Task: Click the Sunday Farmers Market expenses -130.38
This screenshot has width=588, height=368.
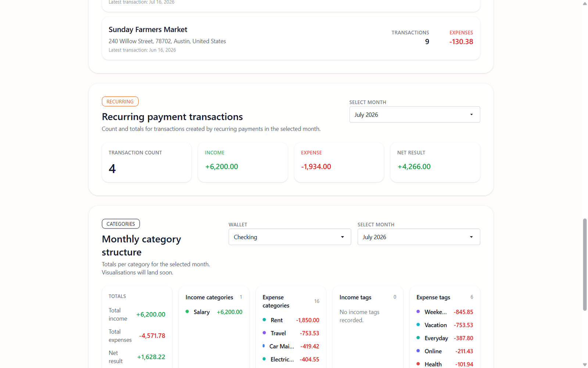Action: (461, 42)
